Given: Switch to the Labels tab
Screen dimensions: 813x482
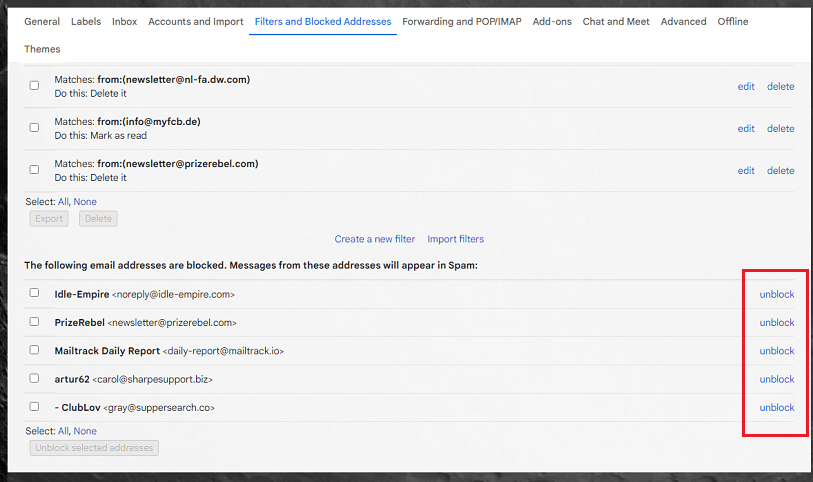Looking at the screenshot, I should click(86, 22).
